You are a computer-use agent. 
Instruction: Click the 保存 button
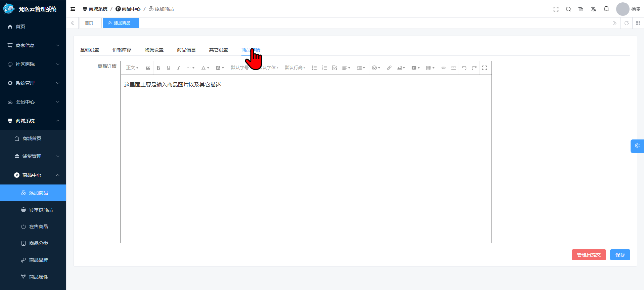point(620,255)
